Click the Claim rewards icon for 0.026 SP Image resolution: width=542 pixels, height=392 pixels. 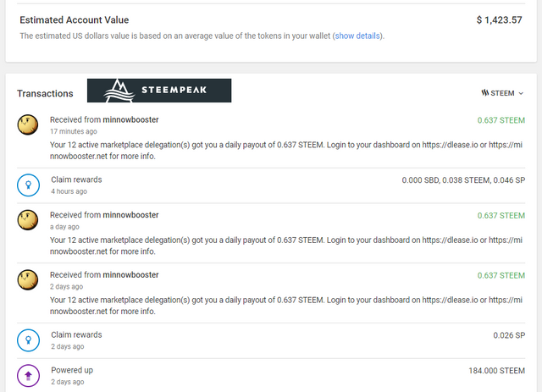(x=28, y=340)
